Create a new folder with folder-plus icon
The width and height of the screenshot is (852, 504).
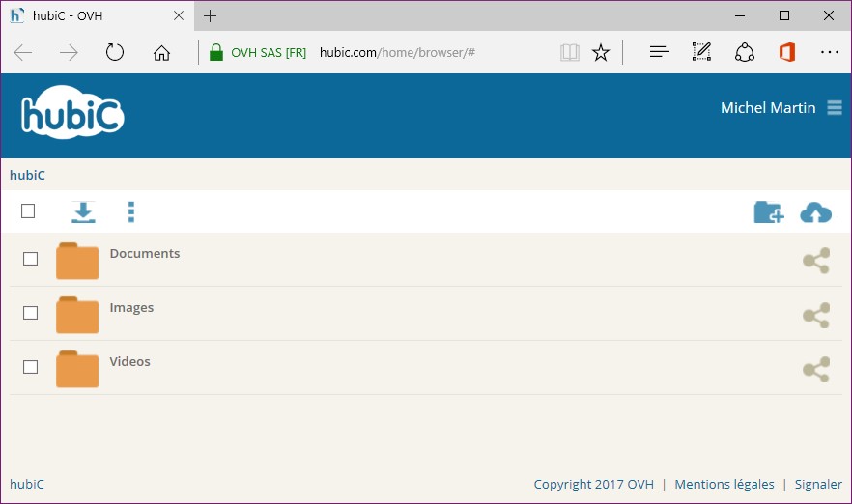click(x=768, y=212)
